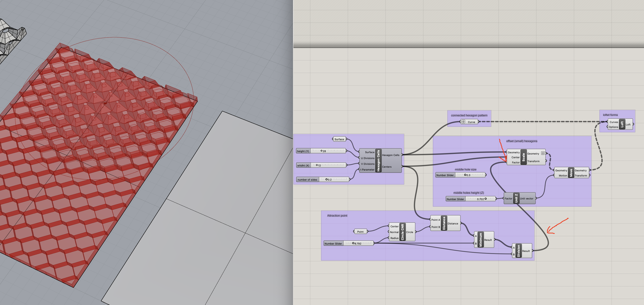Screen dimensions: 644x305
Task: Click the arrow icon on the Curve parameter
Action: [463, 122]
